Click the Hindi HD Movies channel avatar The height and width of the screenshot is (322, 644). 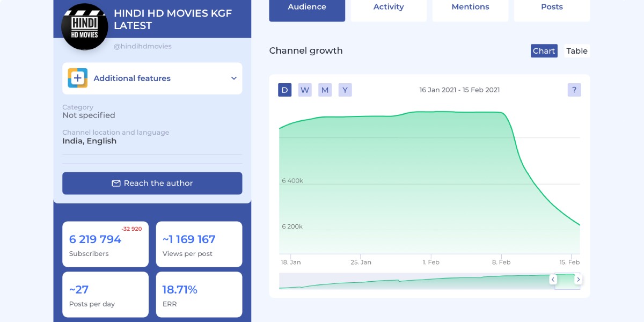(x=85, y=27)
